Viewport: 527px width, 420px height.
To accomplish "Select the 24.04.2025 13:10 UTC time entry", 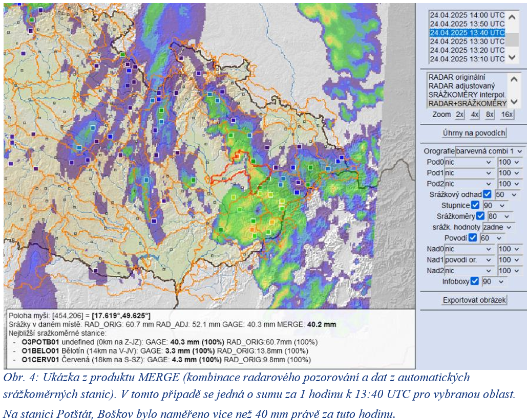I will tap(467, 59).
